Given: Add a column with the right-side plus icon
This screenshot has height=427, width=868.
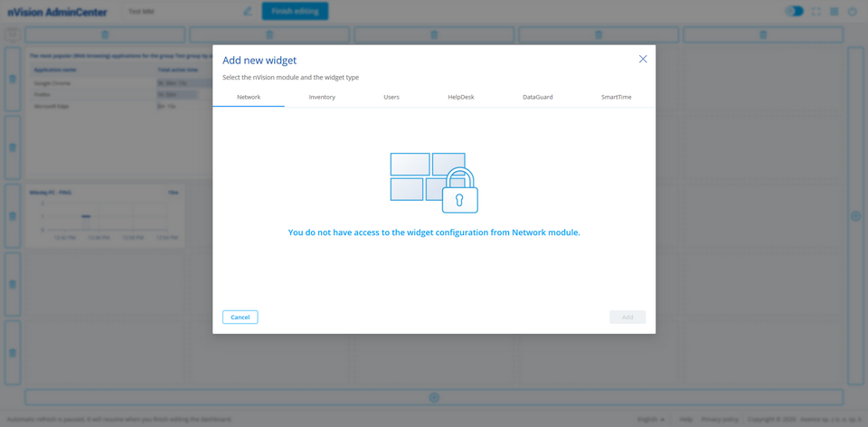Looking at the screenshot, I should pyautogui.click(x=855, y=216).
